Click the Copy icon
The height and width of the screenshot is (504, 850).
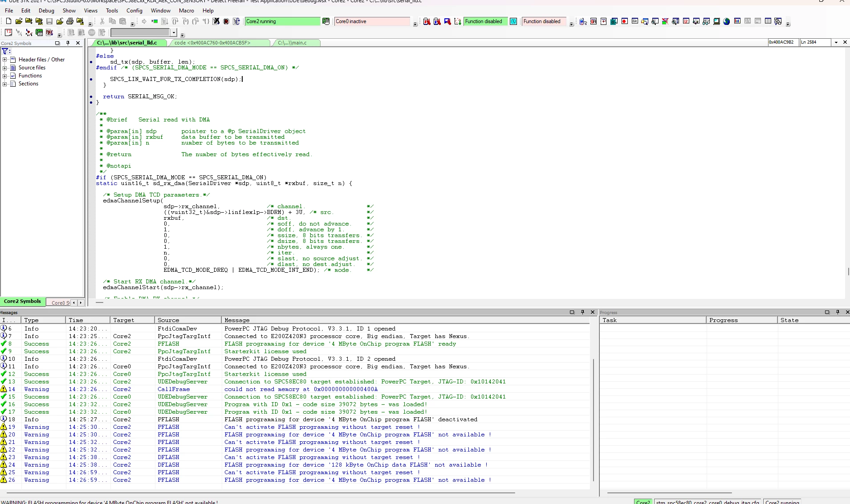tap(112, 21)
